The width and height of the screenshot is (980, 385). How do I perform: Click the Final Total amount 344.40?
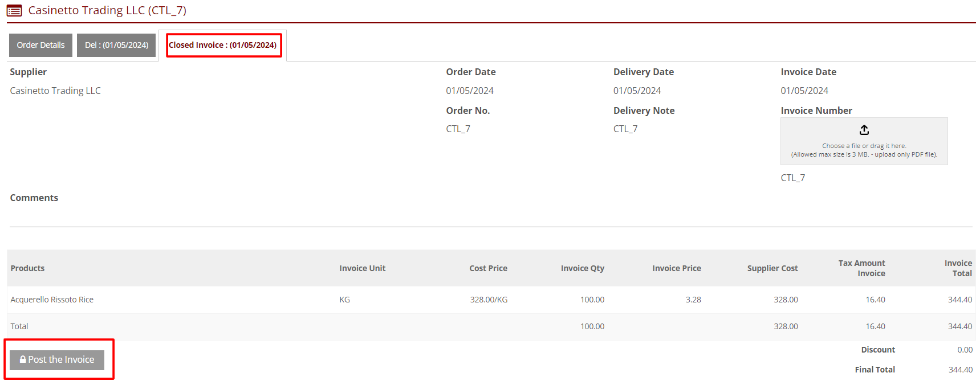point(960,370)
